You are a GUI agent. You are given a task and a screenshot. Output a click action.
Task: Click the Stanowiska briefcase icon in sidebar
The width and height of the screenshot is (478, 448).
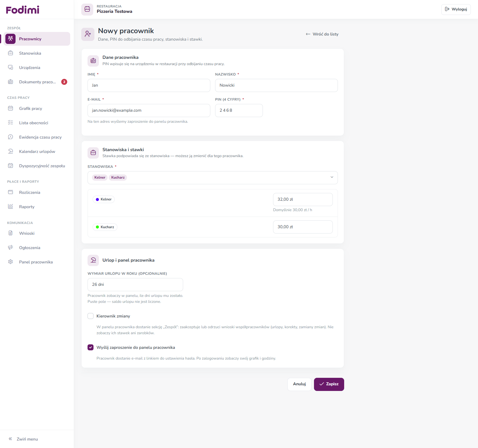tap(10, 53)
